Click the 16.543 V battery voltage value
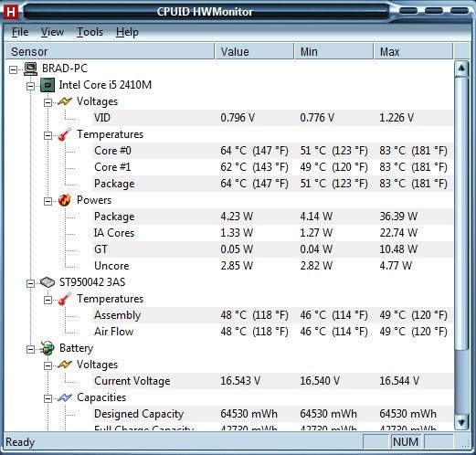Image resolution: width=476 pixels, height=455 pixels. pyautogui.click(x=240, y=381)
